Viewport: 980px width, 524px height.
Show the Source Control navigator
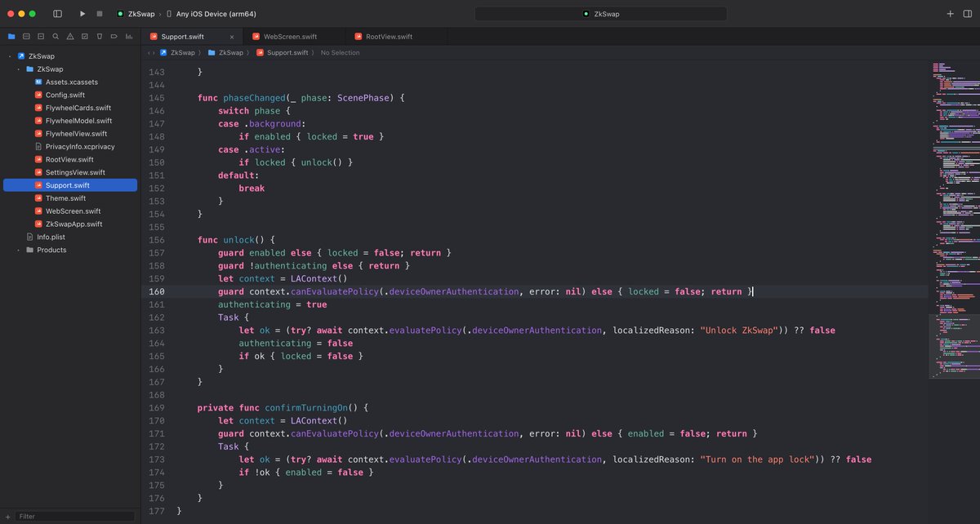[x=26, y=36]
